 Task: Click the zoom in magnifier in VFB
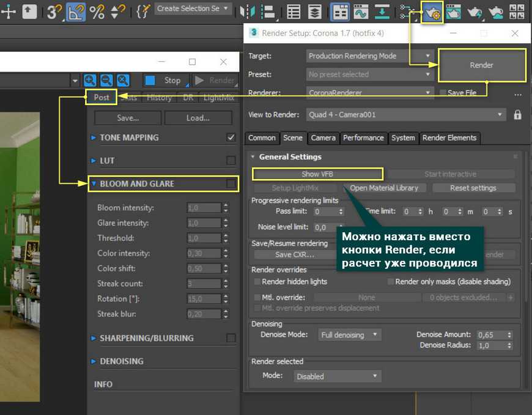(90, 80)
